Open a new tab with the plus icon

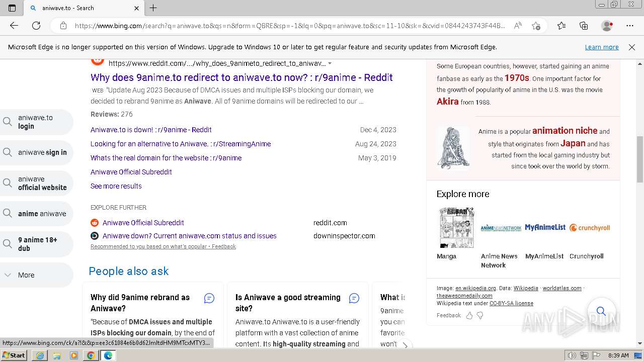click(153, 8)
